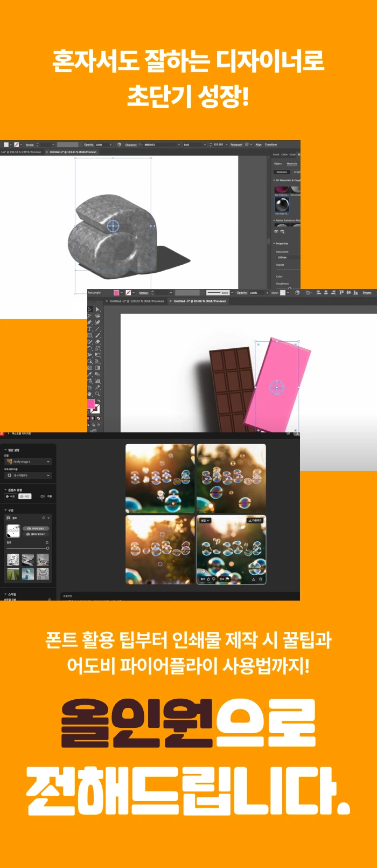This screenshot has width=377, height=868.
Task: Select the 사진 content type button
Action: [x=25, y=496]
